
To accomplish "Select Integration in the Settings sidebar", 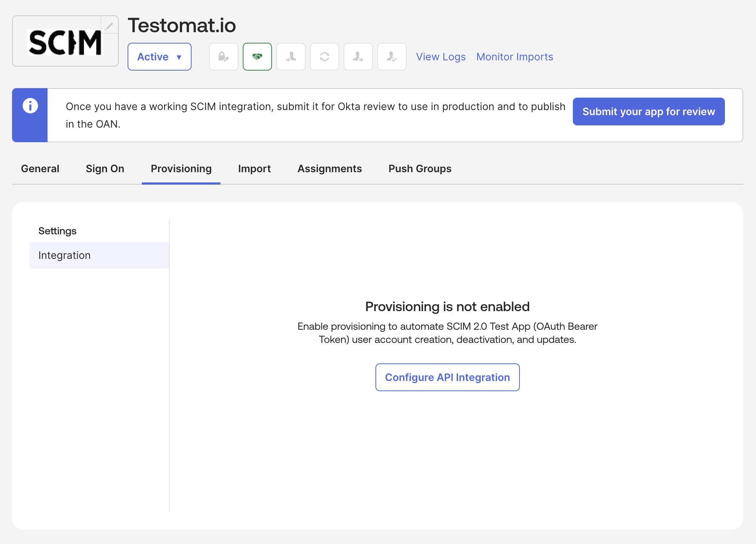I will pyautogui.click(x=64, y=255).
